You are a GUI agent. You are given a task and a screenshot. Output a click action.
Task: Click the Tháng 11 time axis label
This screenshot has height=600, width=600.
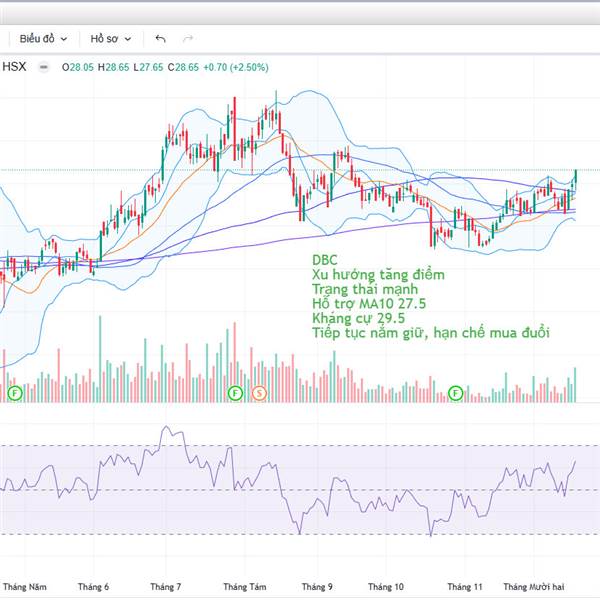[x=465, y=587]
